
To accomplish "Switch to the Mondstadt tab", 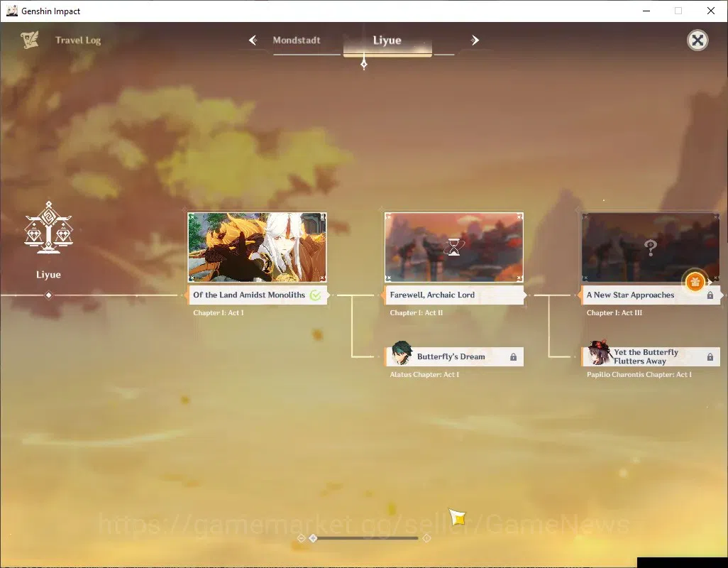I will point(297,40).
